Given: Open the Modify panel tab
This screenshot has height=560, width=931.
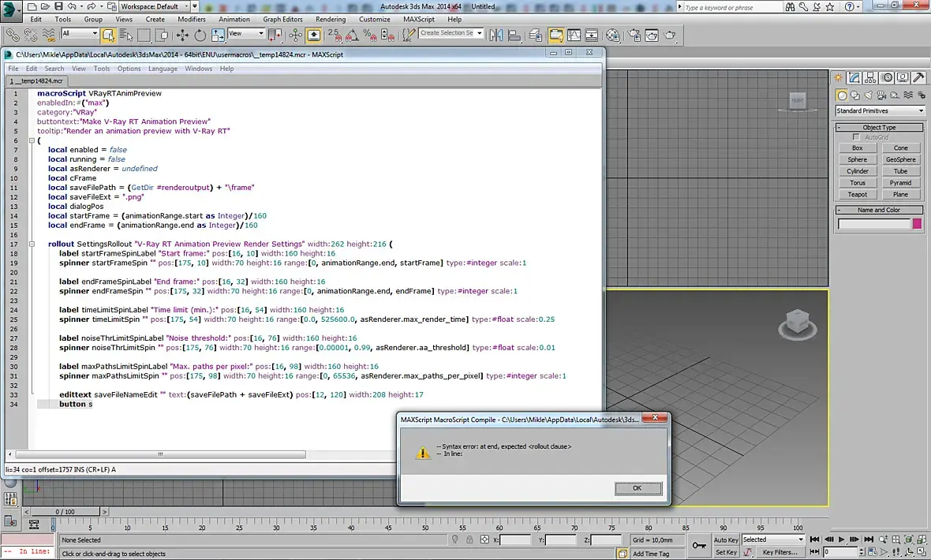Looking at the screenshot, I should click(x=855, y=77).
